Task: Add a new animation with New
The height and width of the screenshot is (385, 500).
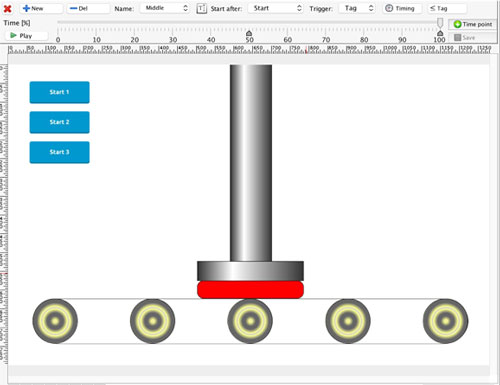Action: (41, 8)
